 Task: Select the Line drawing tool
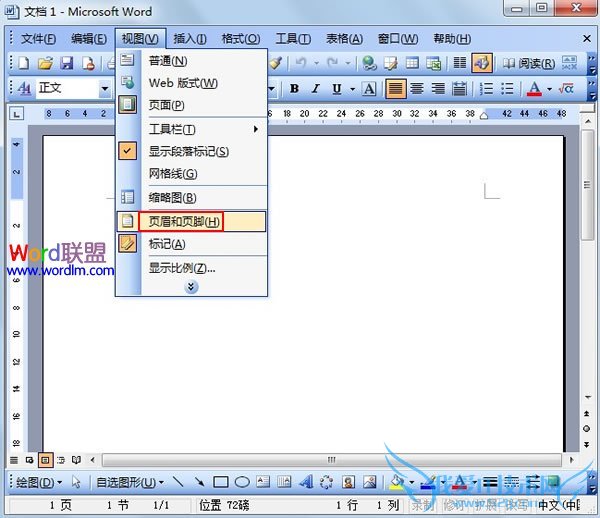178,482
